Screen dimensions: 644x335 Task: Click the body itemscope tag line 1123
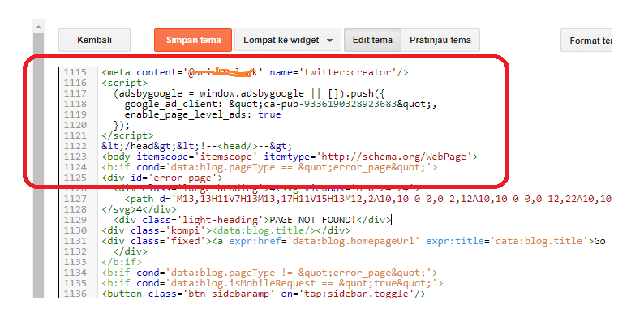click(290, 157)
